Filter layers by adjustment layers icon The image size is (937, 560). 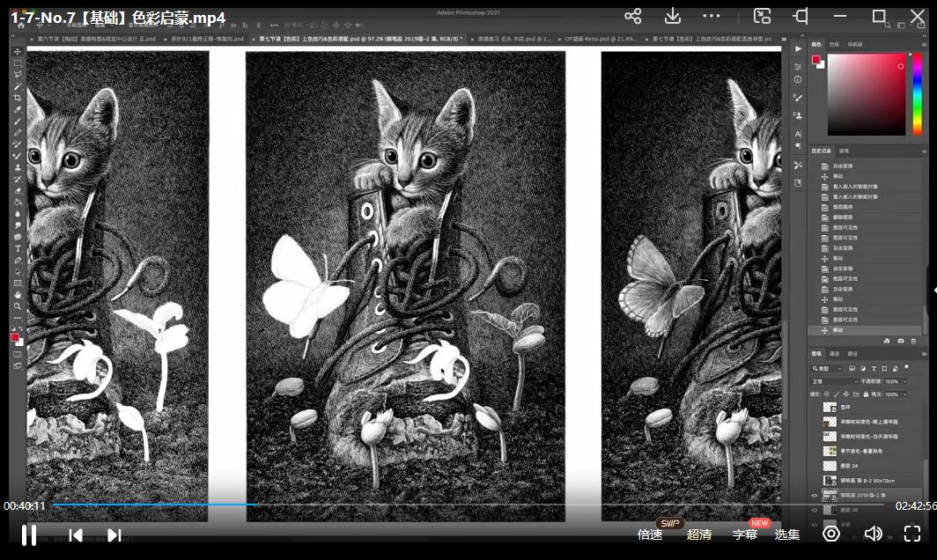[x=863, y=368]
